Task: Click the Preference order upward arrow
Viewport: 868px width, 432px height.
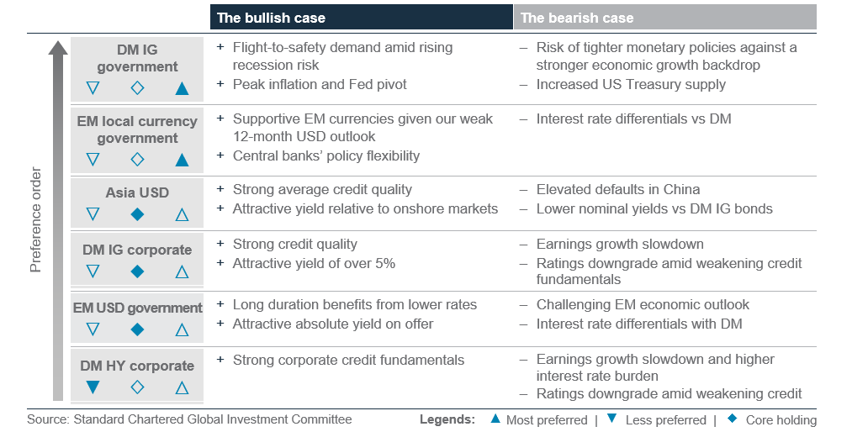Action: pyautogui.click(x=58, y=219)
